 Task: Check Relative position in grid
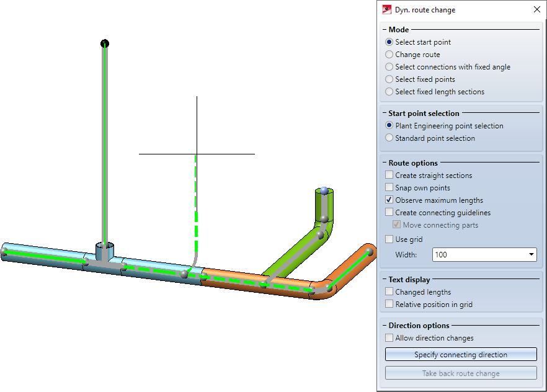389,305
